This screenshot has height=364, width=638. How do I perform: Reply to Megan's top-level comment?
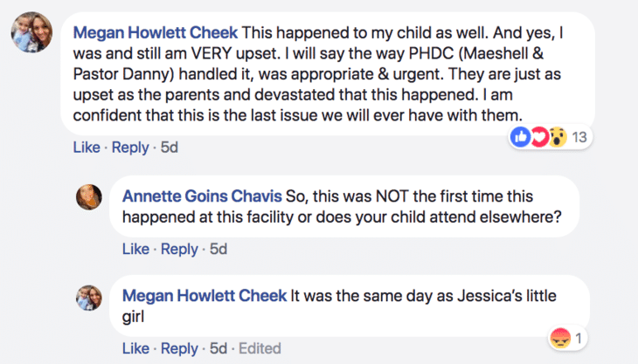[x=130, y=148]
